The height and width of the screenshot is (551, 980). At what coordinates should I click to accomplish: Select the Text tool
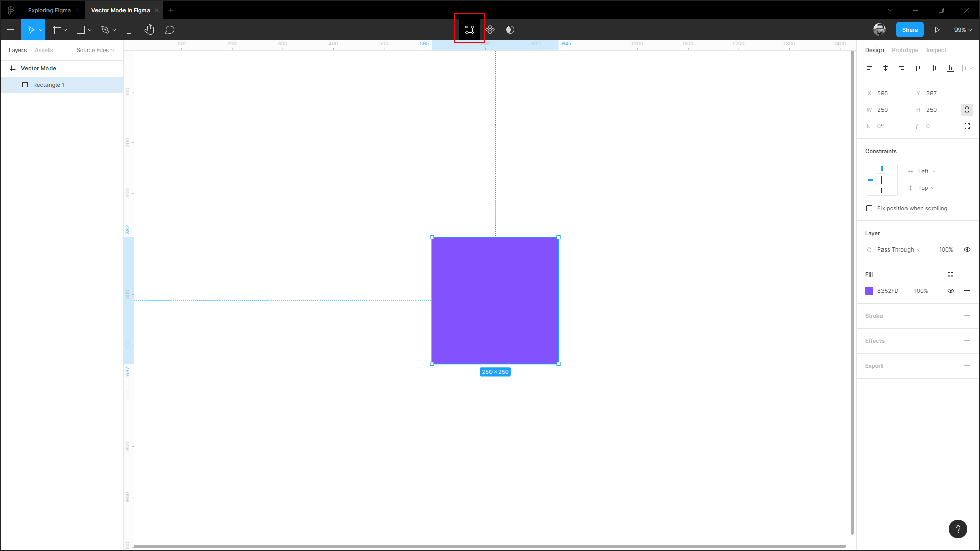[129, 30]
